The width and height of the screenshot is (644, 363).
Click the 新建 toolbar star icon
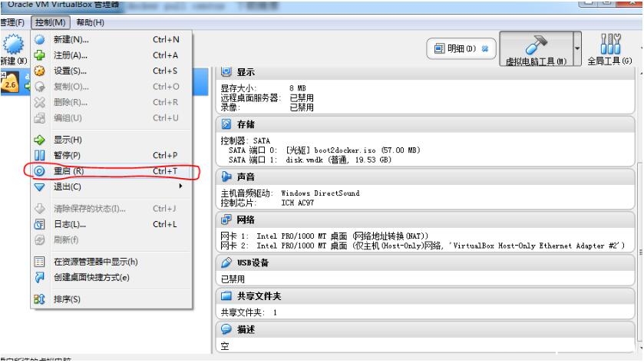(13, 45)
